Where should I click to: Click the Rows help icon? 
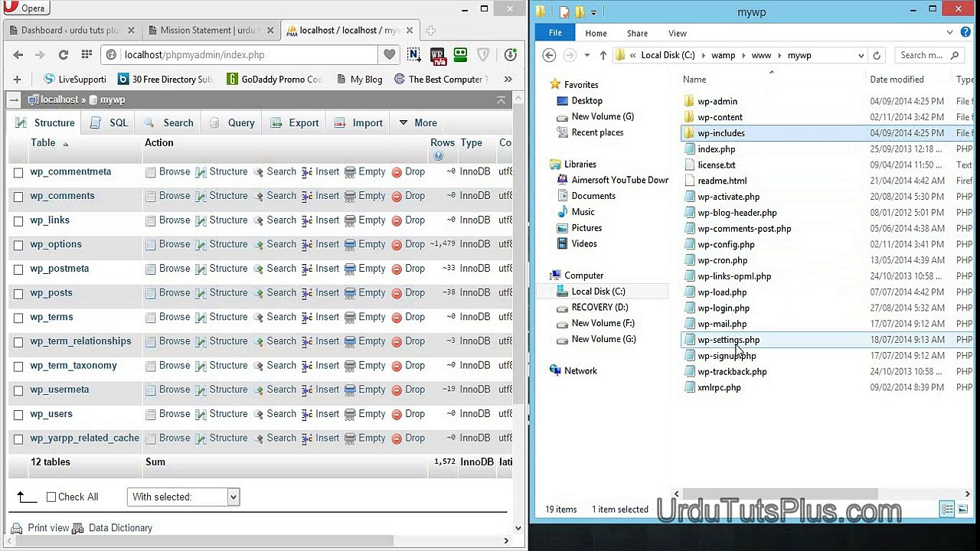(438, 156)
